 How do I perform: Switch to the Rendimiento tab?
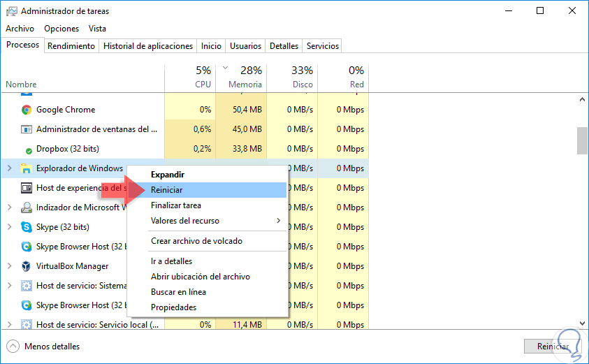71,46
